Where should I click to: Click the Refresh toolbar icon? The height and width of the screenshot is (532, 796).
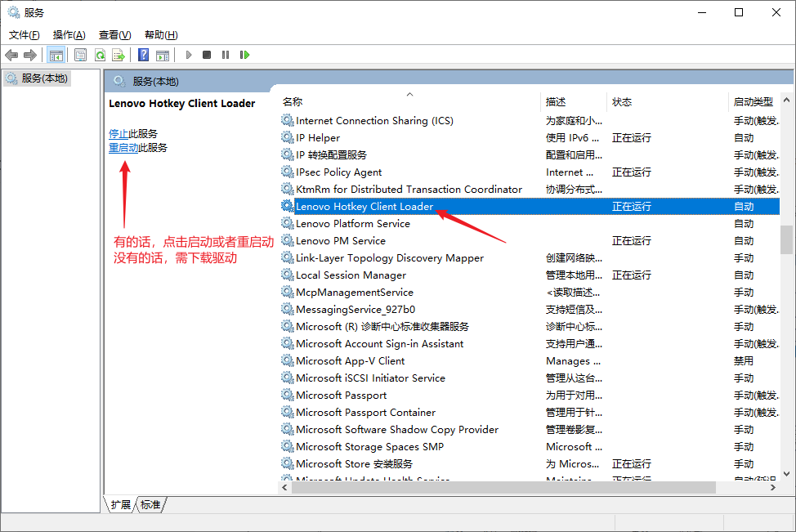coord(100,55)
